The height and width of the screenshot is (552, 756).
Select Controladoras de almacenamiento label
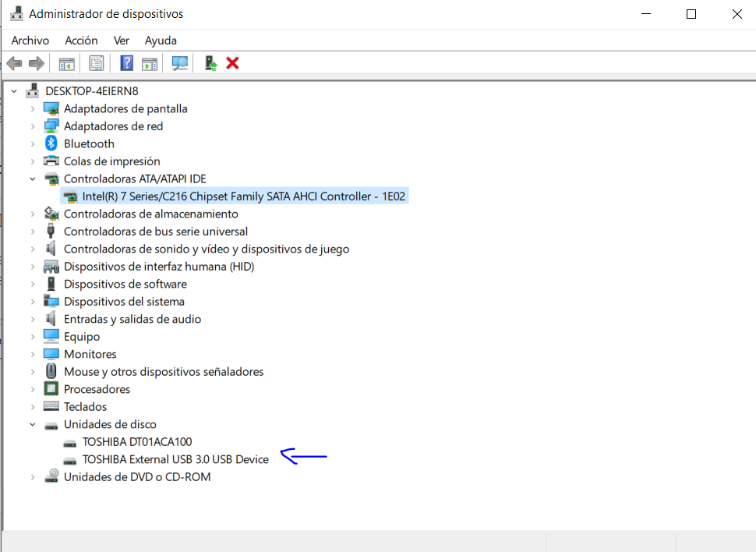(x=151, y=214)
